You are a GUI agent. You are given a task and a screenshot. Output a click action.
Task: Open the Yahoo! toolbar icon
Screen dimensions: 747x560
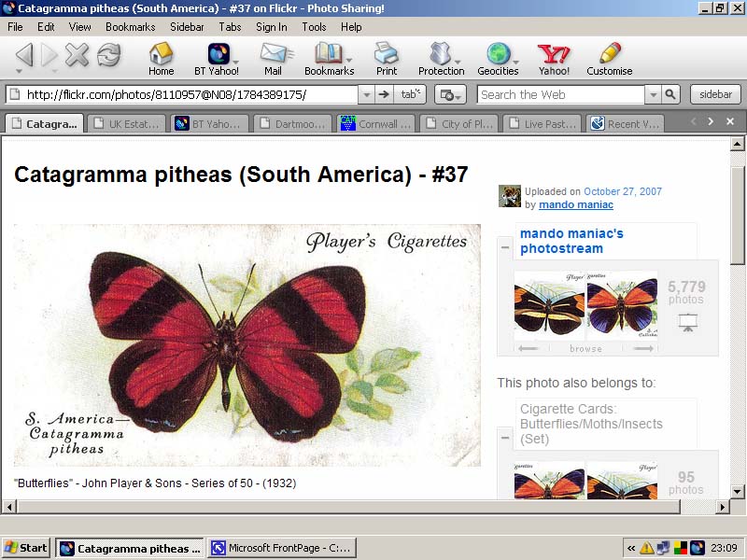(553, 58)
